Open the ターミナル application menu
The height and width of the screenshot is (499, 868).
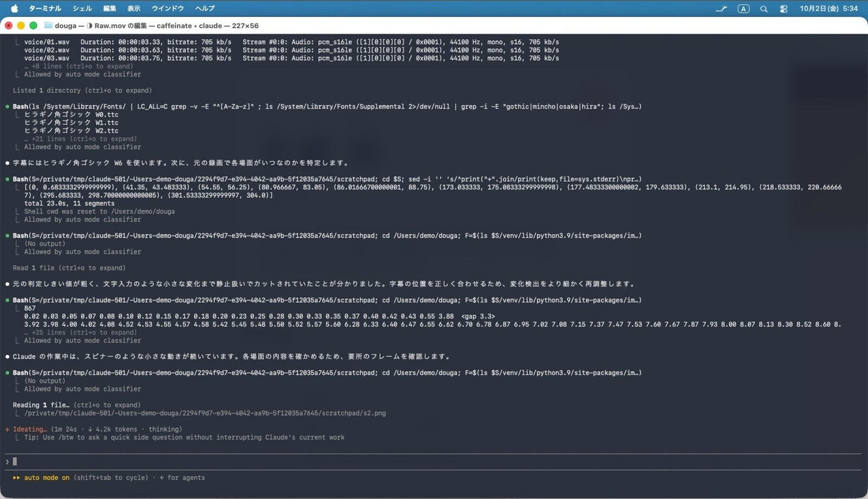click(45, 8)
